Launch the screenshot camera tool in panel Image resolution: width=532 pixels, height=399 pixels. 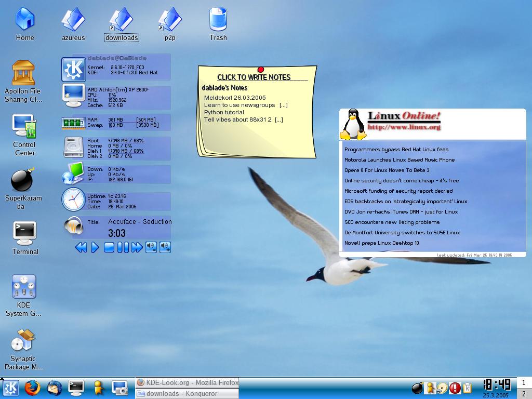pos(120,388)
